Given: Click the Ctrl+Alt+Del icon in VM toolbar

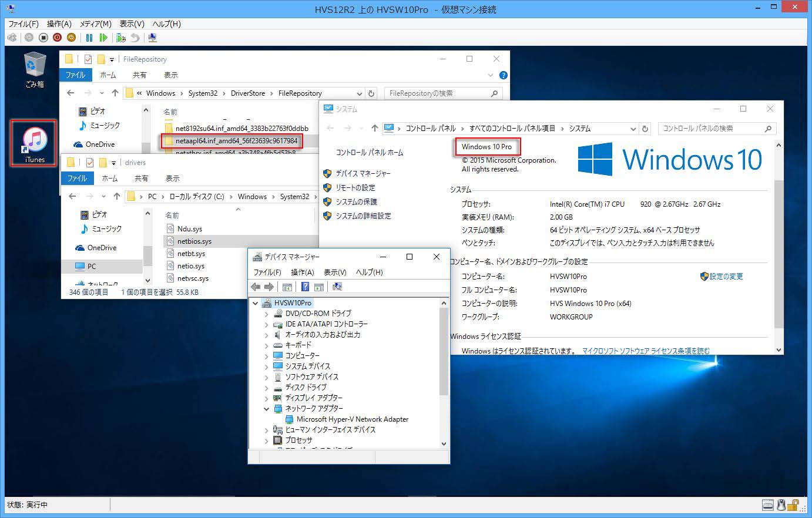Looking at the screenshot, I should pyautogui.click(x=12, y=38).
